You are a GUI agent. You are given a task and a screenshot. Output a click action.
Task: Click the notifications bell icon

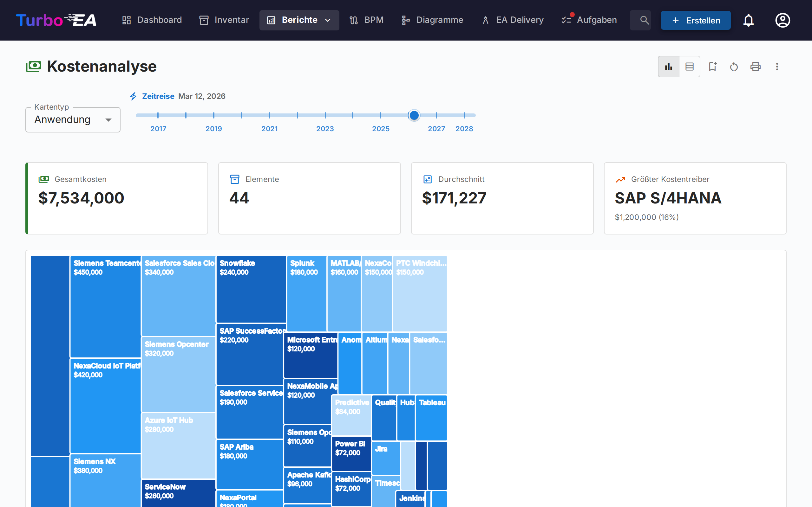[x=748, y=20]
